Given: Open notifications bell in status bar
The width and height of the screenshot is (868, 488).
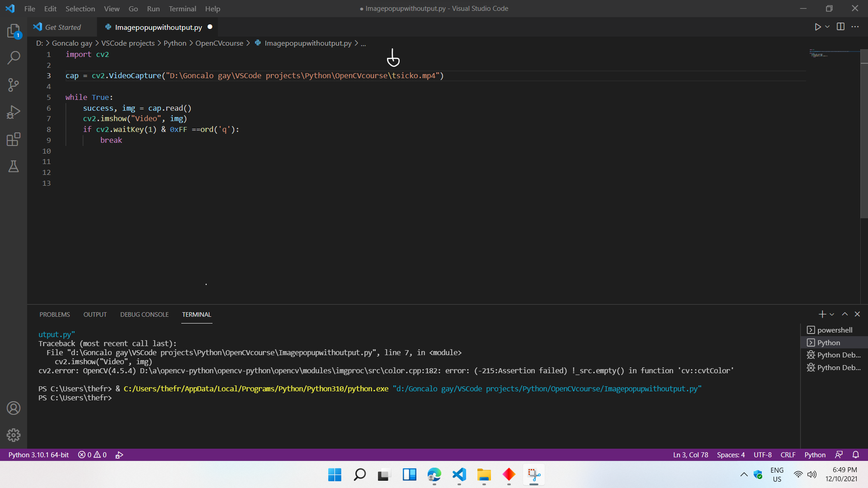Looking at the screenshot, I should 856,455.
